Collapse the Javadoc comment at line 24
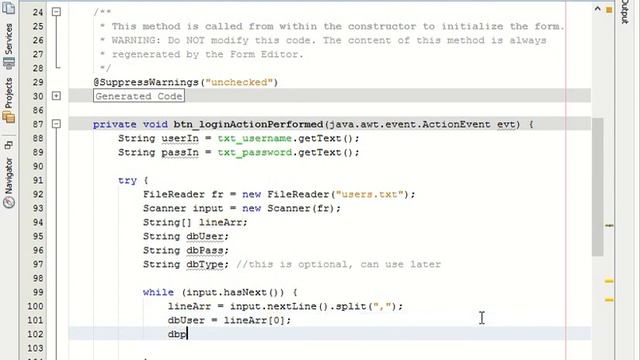 point(56,12)
